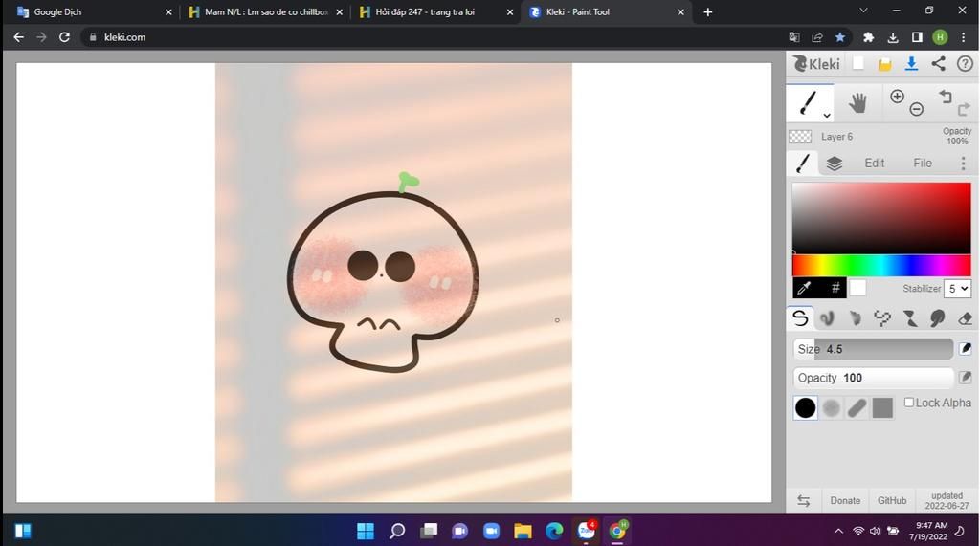This screenshot has width=980, height=546.
Task: Choose the calligraphy brush tip
Action: click(857, 408)
